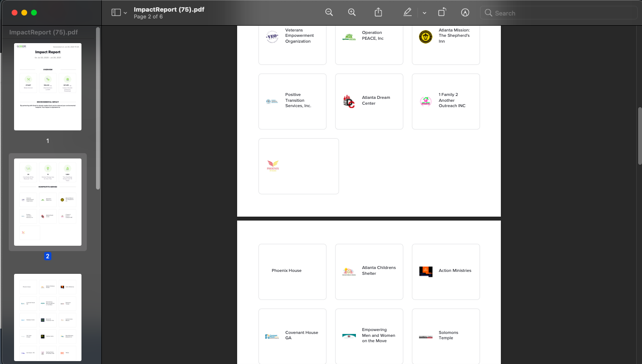Click the 'Solomons Temple' text
642x364 pixels.
[448, 335]
